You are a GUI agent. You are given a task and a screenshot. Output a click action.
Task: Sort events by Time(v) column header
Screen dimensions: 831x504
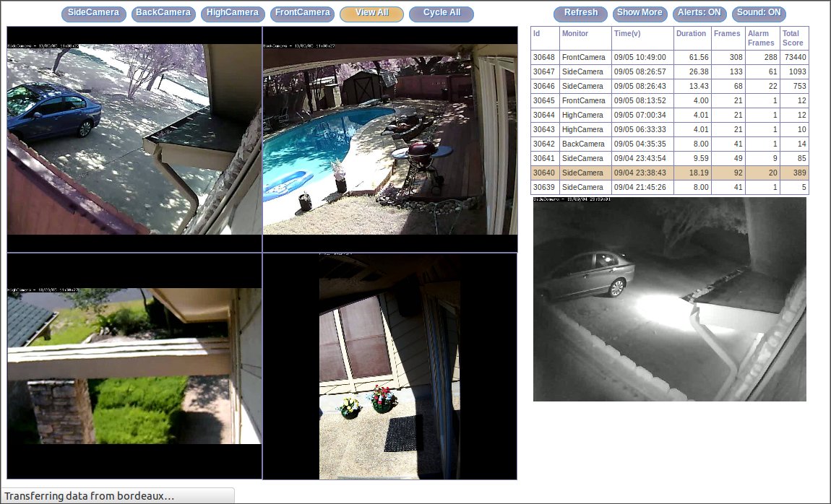pyautogui.click(x=627, y=33)
